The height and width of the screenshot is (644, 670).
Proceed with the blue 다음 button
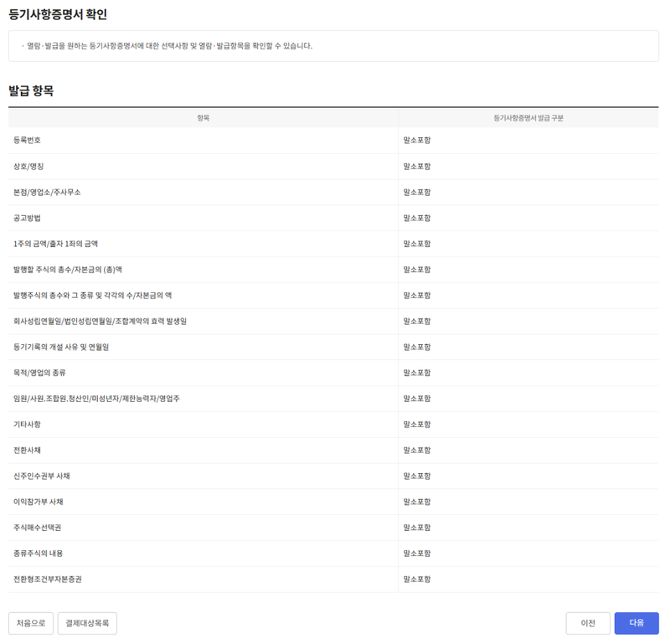(x=636, y=623)
